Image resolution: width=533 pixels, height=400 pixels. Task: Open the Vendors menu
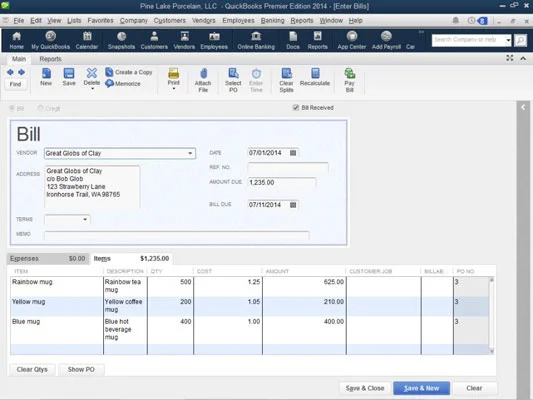click(204, 21)
